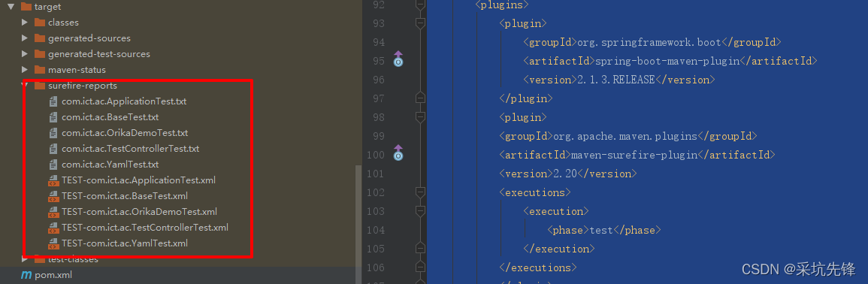Click XML icon of TEST-com.ict.ac.YamlTest.xml
The height and width of the screenshot is (284, 868).
click(x=53, y=243)
